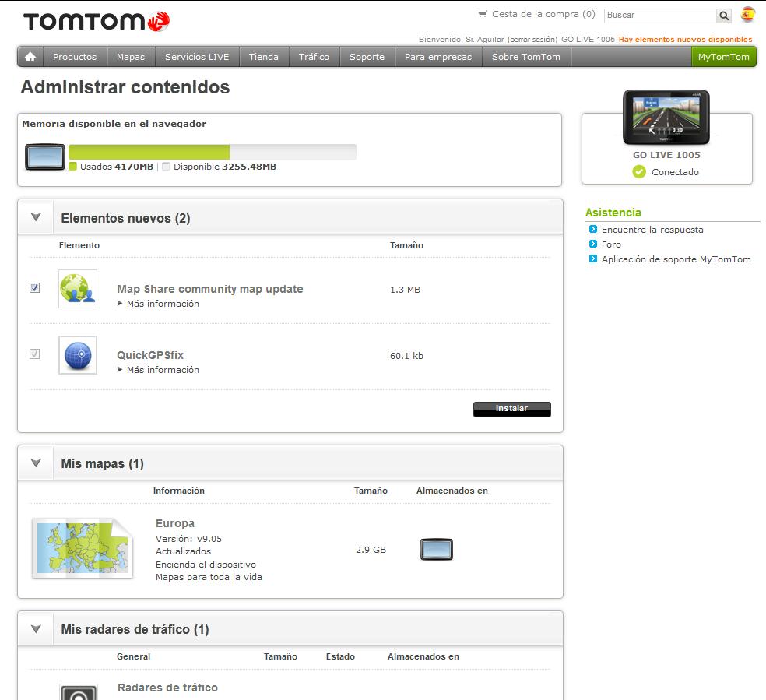Click the device memory usage bar

click(212, 152)
